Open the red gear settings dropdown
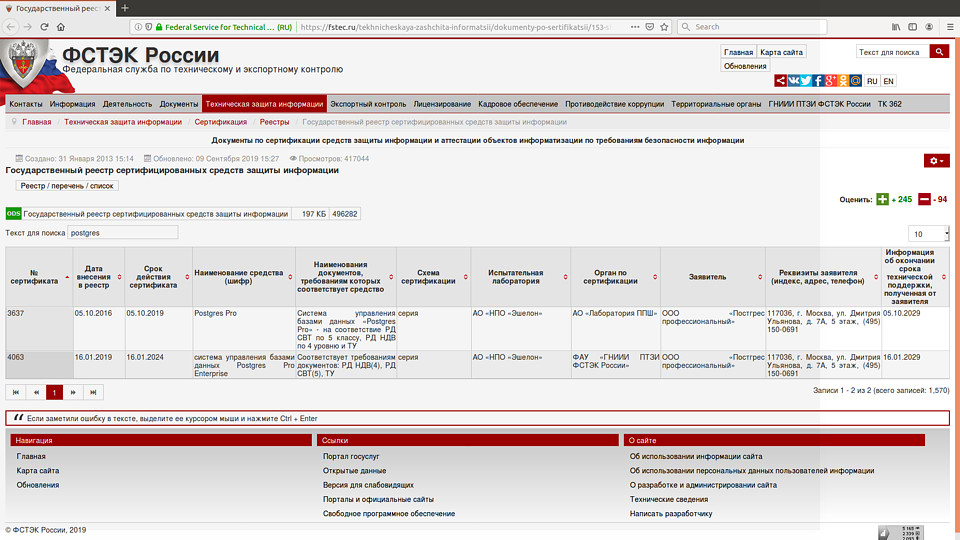960x540 pixels. pyautogui.click(x=937, y=160)
